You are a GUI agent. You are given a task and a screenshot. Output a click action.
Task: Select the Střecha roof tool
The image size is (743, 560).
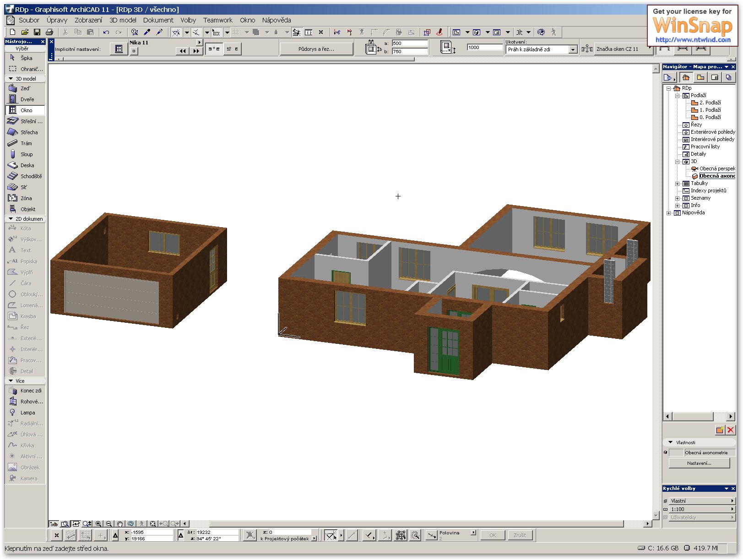(x=25, y=132)
